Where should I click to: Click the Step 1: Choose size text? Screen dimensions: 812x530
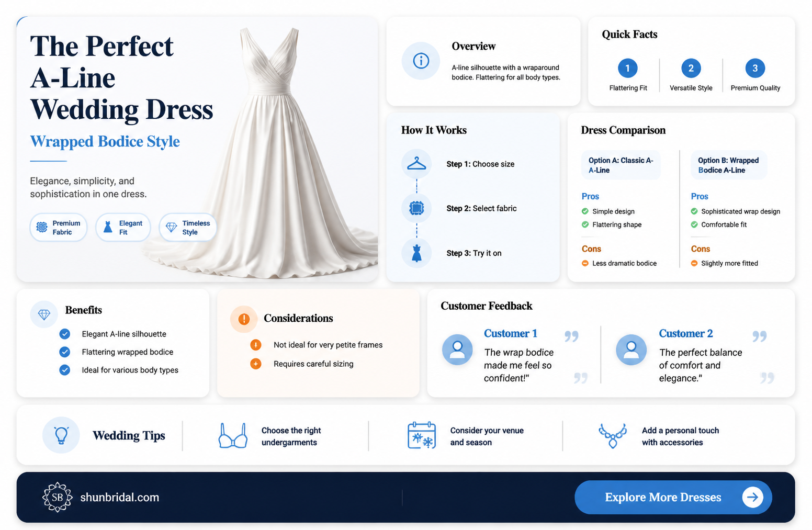[x=480, y=164]
